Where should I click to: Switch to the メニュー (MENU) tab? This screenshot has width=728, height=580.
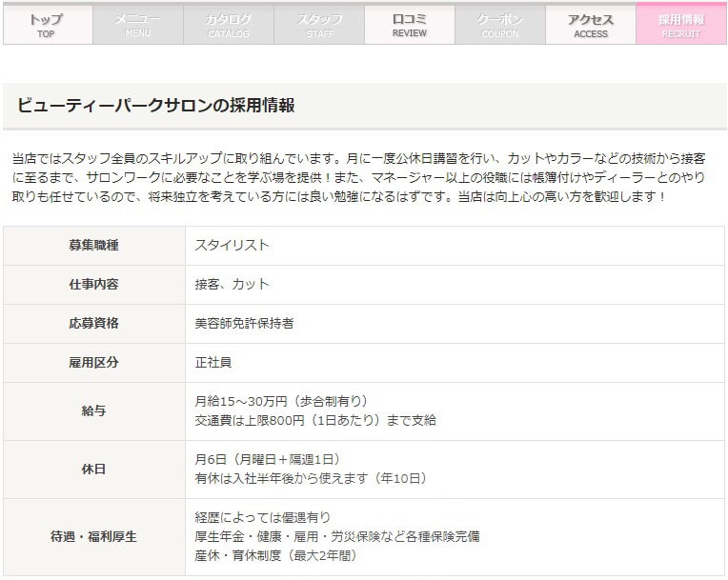(137, 25)
